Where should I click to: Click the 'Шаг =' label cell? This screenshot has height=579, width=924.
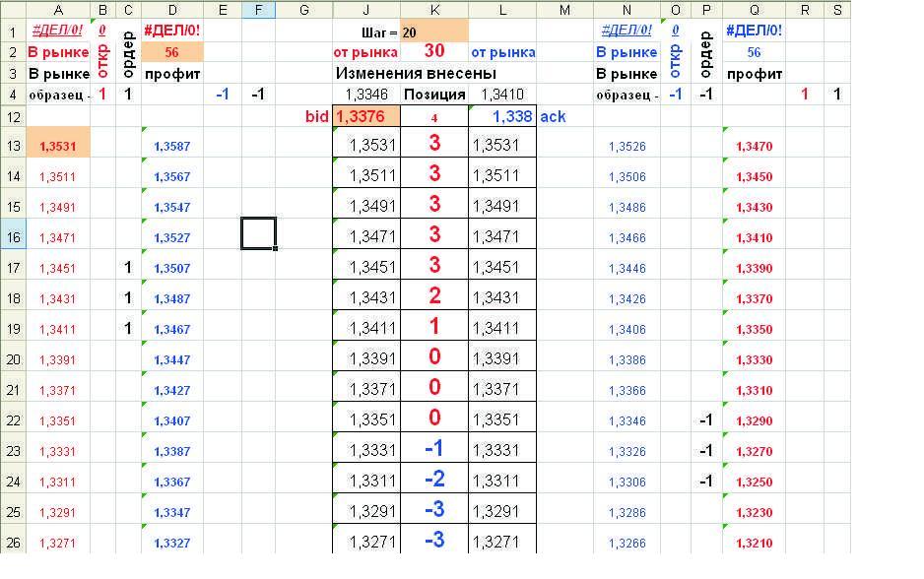pyautogui.click(x=379, y=32)
